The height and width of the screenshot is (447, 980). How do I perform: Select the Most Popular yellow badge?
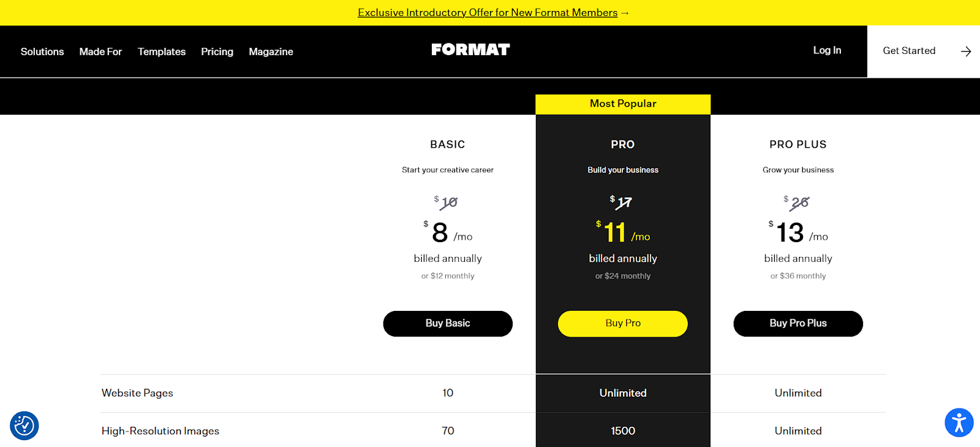point(623,104)
